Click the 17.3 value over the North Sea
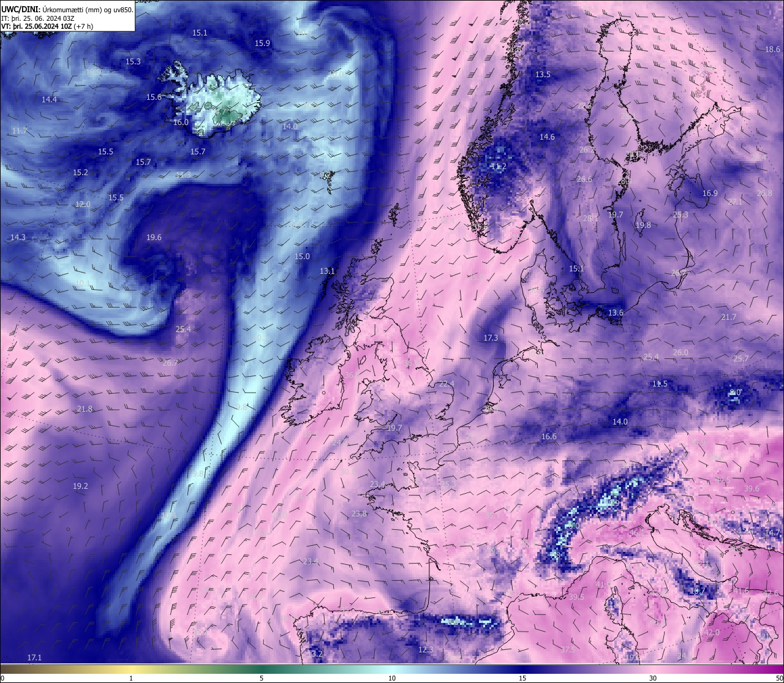Screen dimensions: 784x683 491,338
